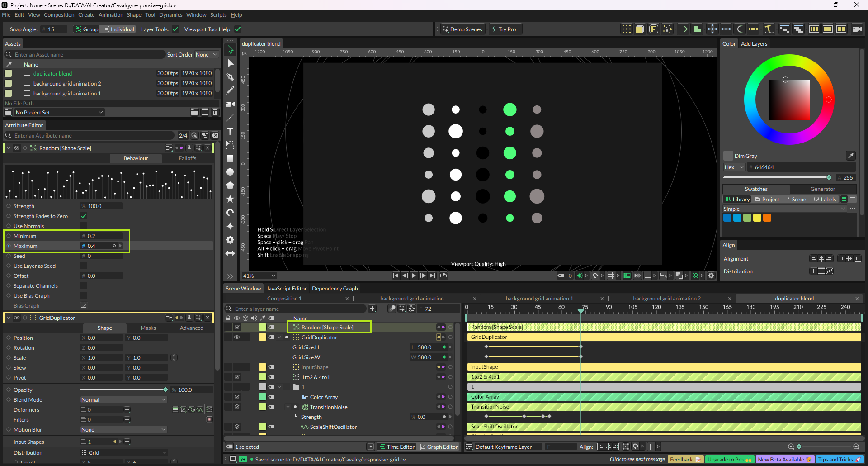Screen dimensions: 868x466
Task: Enable the Use Normals checkbox
Action: [x=84, y=226]
